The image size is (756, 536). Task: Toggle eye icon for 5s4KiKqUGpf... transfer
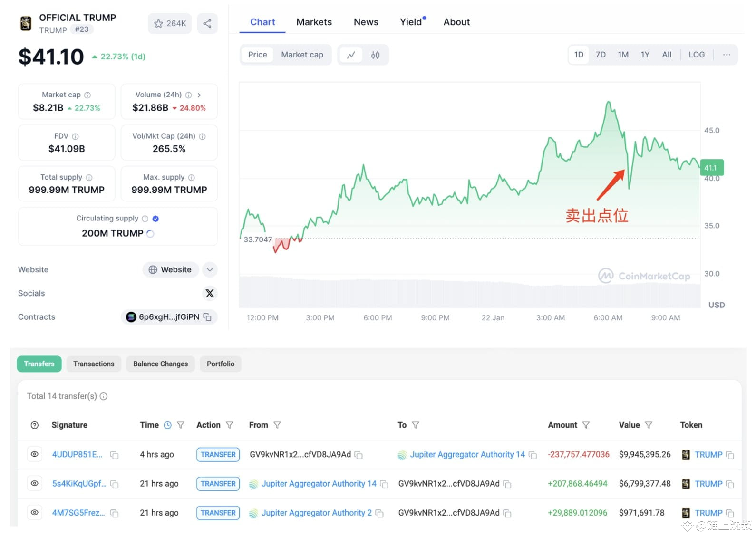tap(35, 483)
